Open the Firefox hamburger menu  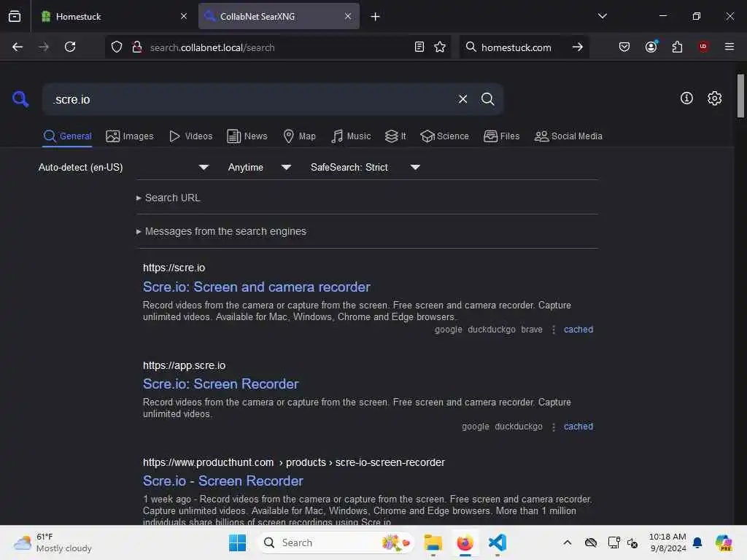coord(729,47)
